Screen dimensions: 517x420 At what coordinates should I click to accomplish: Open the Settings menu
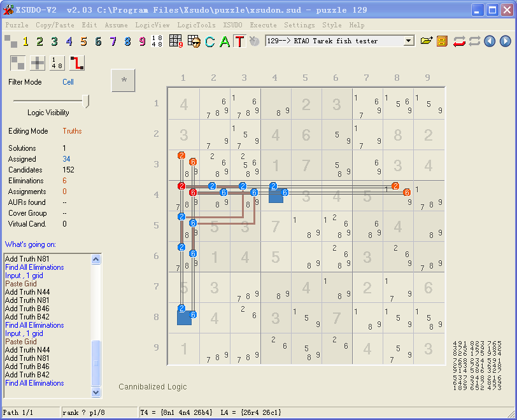299,25
